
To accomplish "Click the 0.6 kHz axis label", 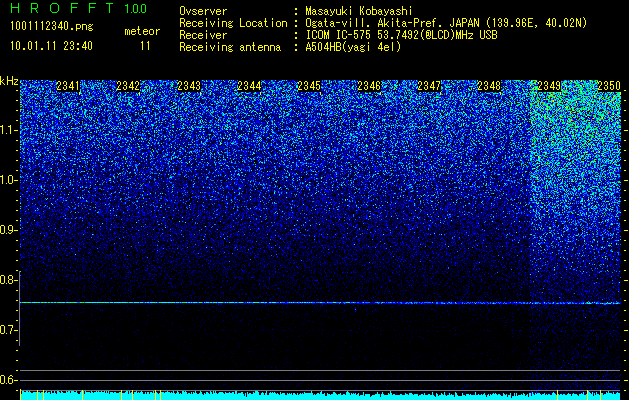I will coord(9,380).
